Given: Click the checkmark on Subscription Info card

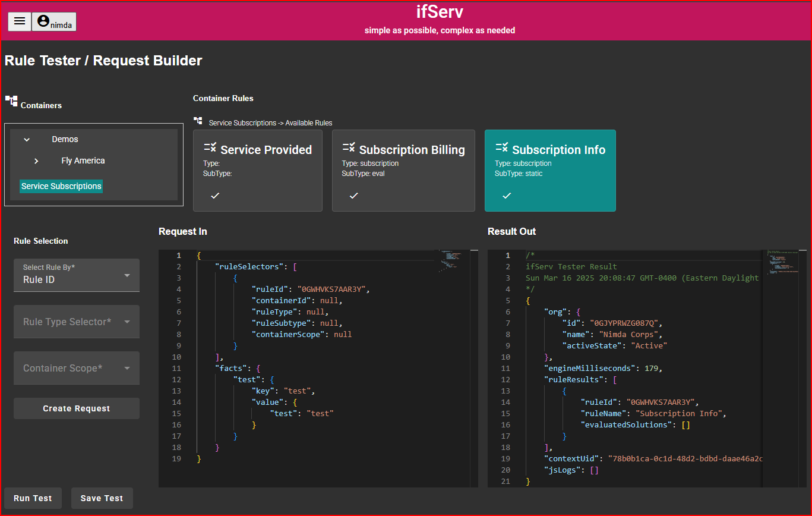Looking at the screenshot, I should point(507,196).
